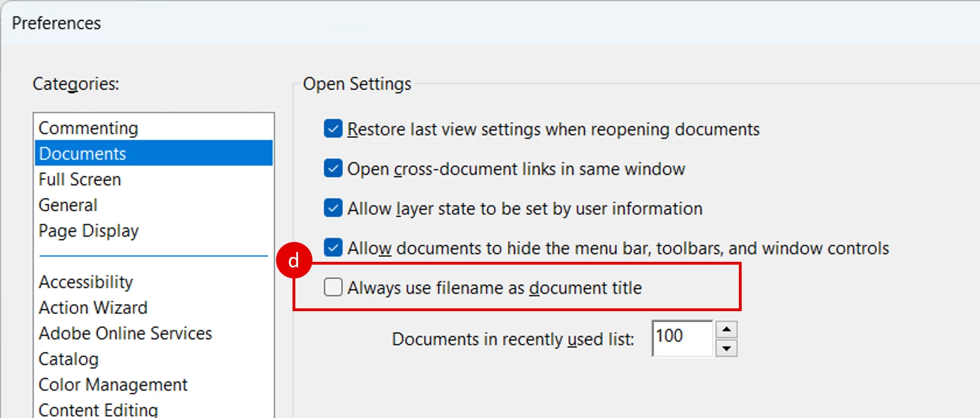Screen dimensions: 980x418
Task: Click the recently used list number field
Action: 682,338
